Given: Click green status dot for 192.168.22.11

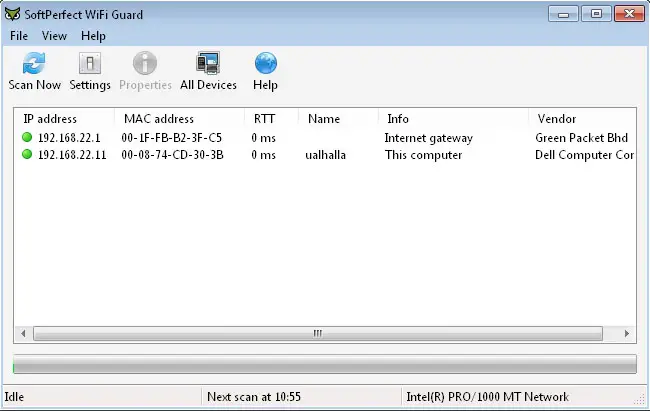Looking at the screenshot, I should pyautogui.click(x=27, y=154).
